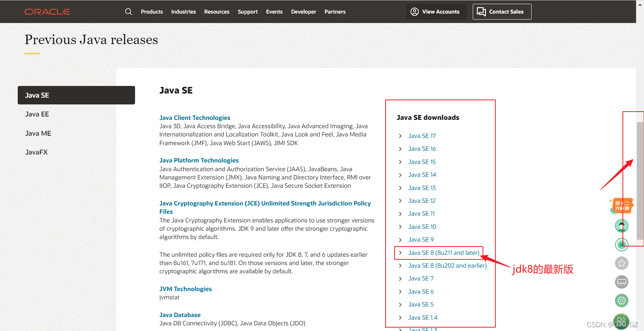Open JVM Technologies link
The height and width of the screenshot is (331, 644).
(x=185, y=289)
